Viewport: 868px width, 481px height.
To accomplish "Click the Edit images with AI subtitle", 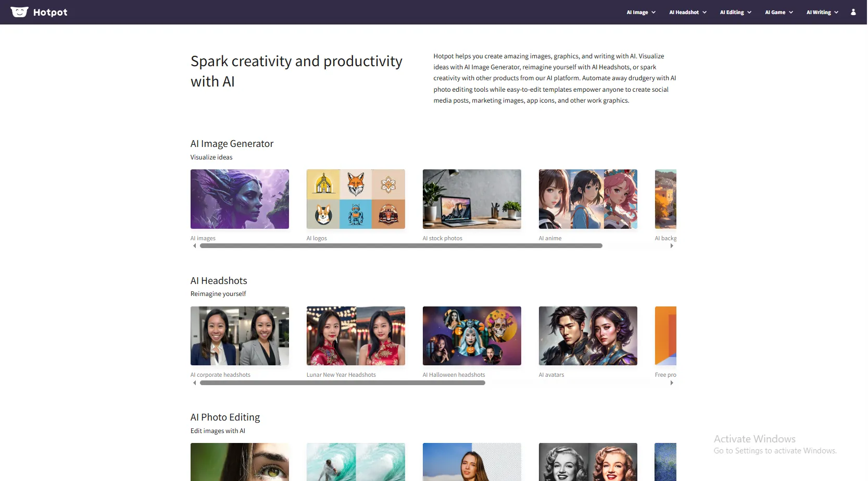I will tap(218, 431).
